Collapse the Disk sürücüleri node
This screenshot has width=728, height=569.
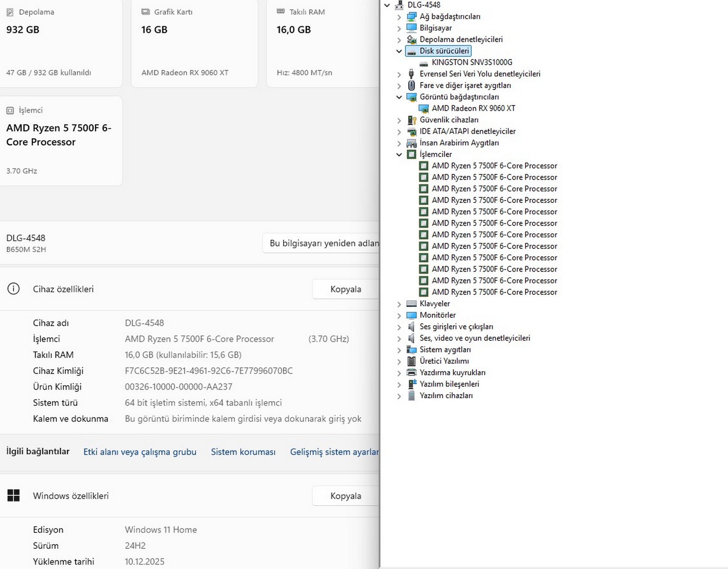pos(399,51)
